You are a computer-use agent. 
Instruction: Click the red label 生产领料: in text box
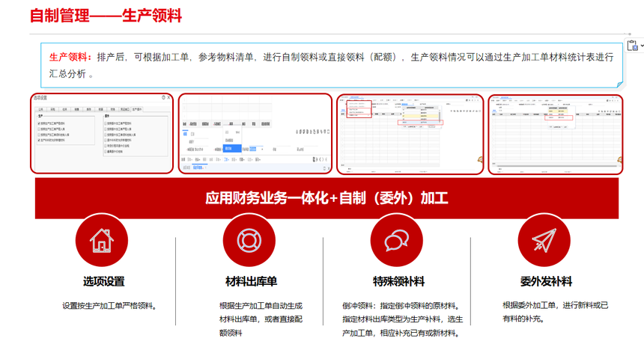70,57
